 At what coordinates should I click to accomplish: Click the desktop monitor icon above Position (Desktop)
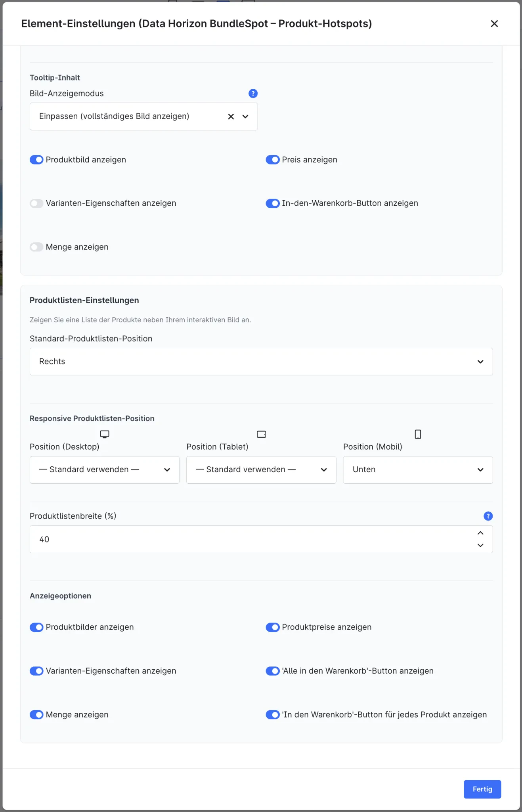[x=105, y=434]
